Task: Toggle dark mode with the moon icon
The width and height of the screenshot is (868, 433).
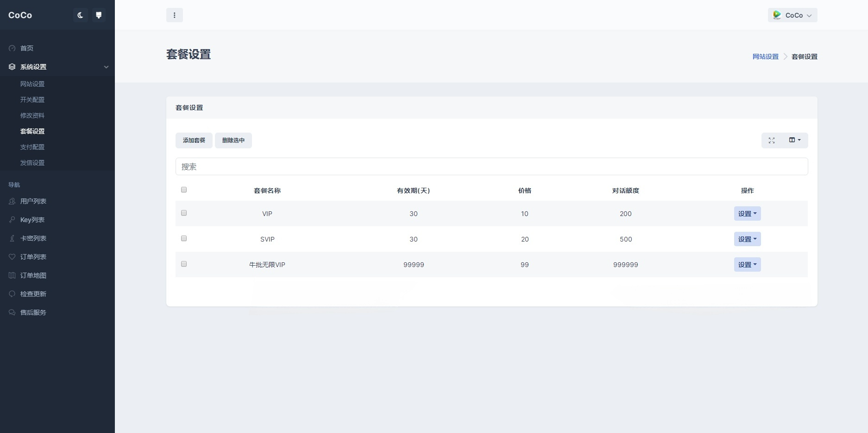Action: coord(80,15)
